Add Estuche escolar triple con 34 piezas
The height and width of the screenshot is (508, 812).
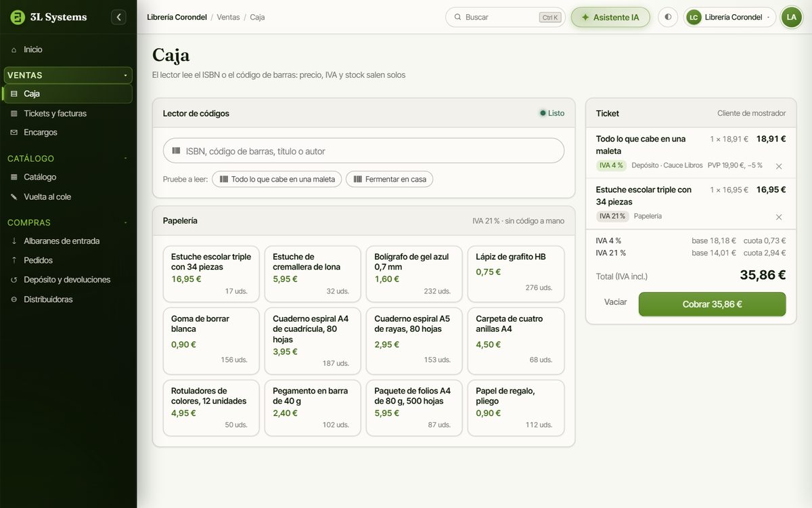[x=211, y=274]
